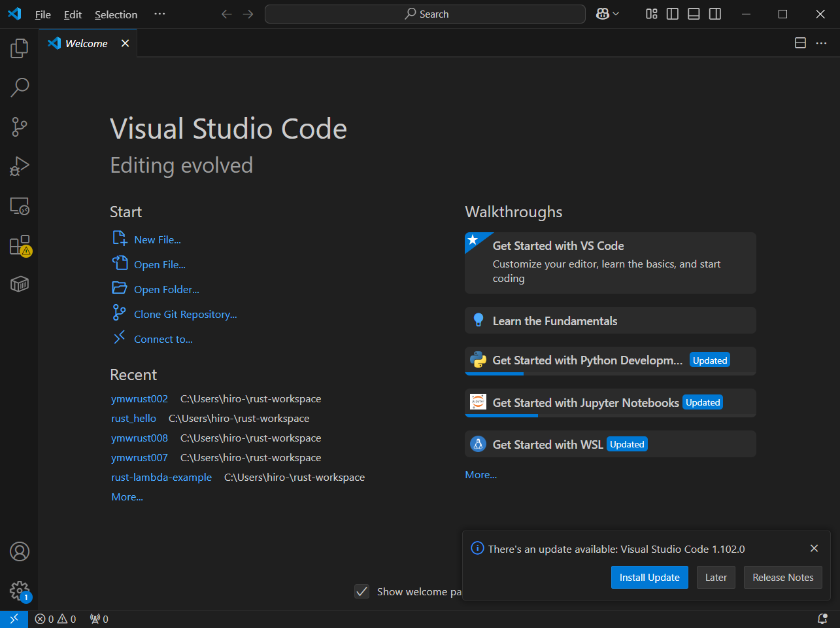The height and width of the screenshot is (628, 840).
Task: Open the Selection menu
Action: point(116,14)
